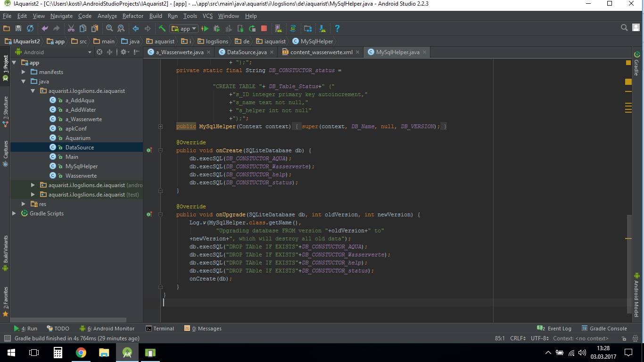Click the Cut scissors icon
The image size is (644, 362).
[71, 29]
